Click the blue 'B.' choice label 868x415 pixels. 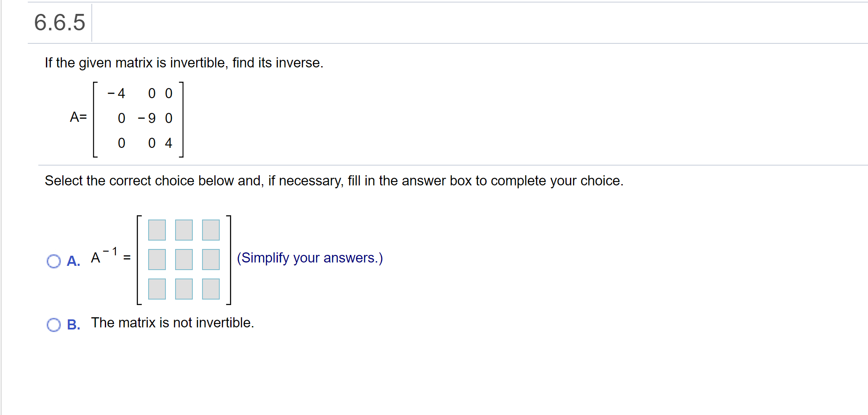click(x=73, y=325)
